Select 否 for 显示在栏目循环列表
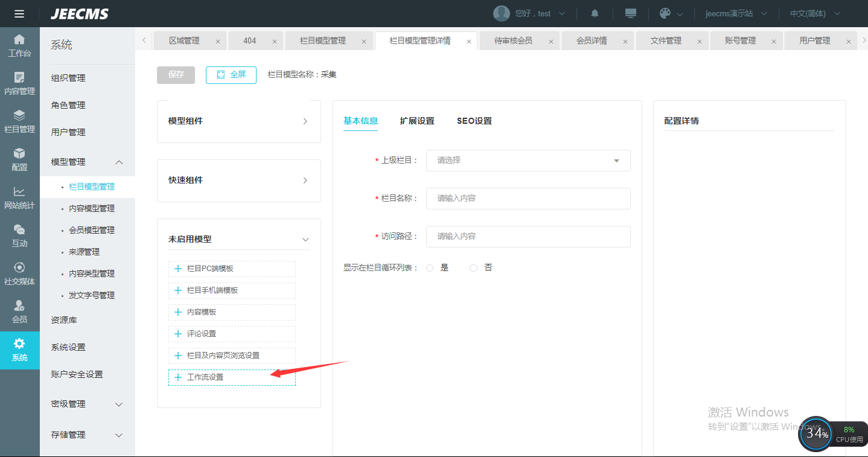The image size is (868, 457). [x=473, y=268]
